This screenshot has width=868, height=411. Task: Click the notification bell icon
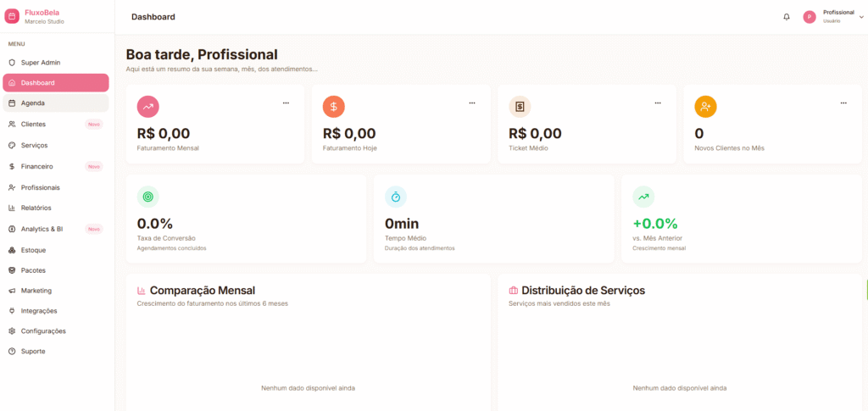coord(787,17)
